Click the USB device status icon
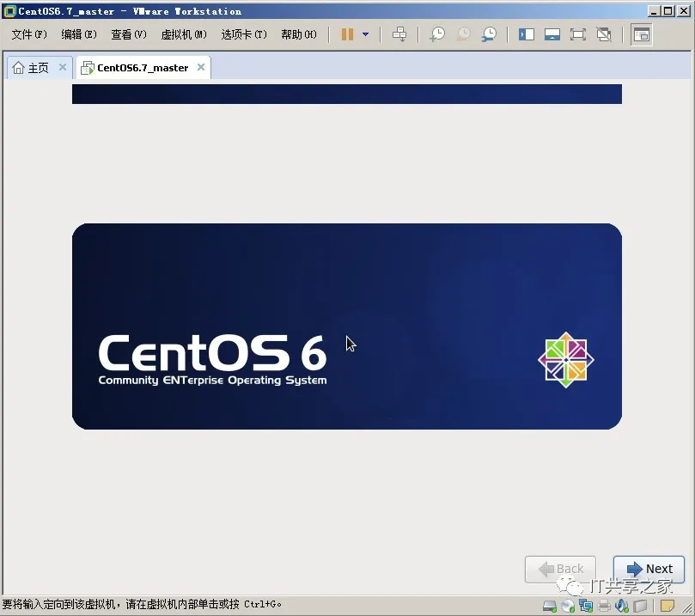The width and height of the screenshot is (695, 616). click(x=640, y=606)
